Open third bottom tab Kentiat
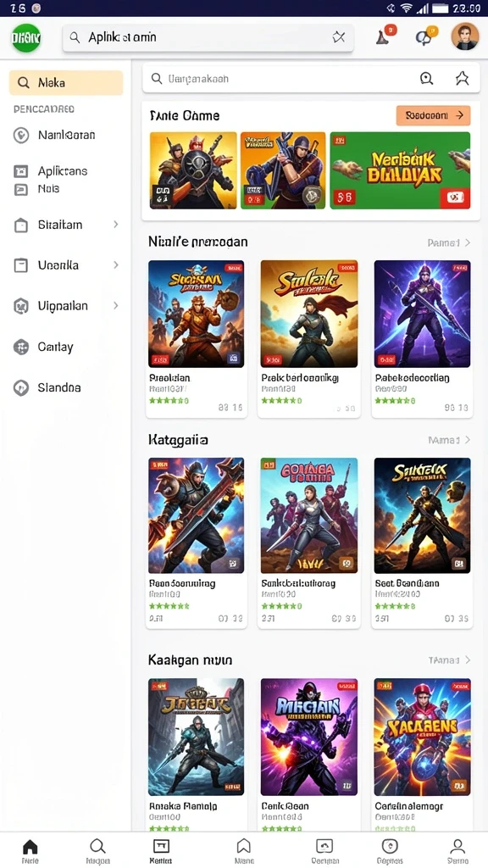 coord(161,850)
